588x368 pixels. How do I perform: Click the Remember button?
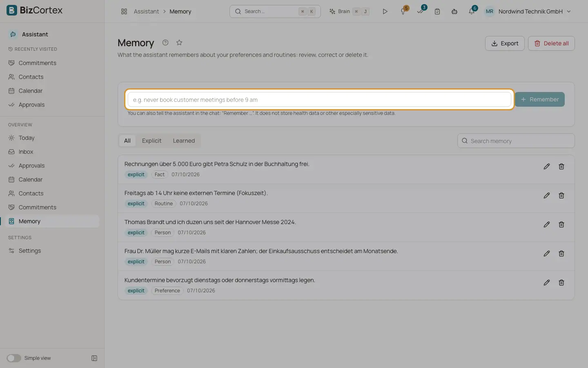540,99
